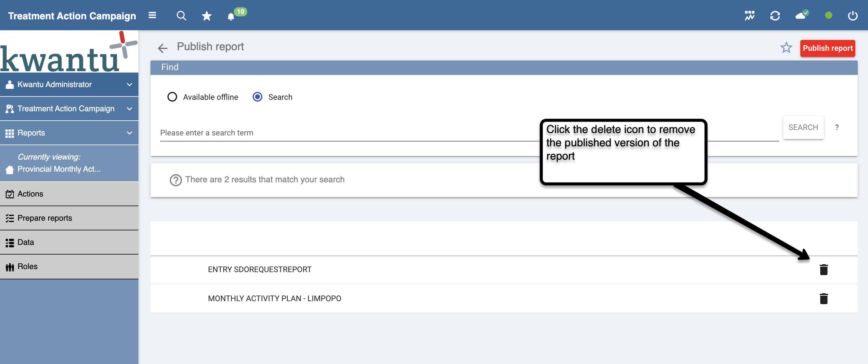Delete MONTHLY ACTIVITY PLAN - LIMPOPO report
Image resolution: width=868 pixels, height=364 pixels.
[824, 299]
